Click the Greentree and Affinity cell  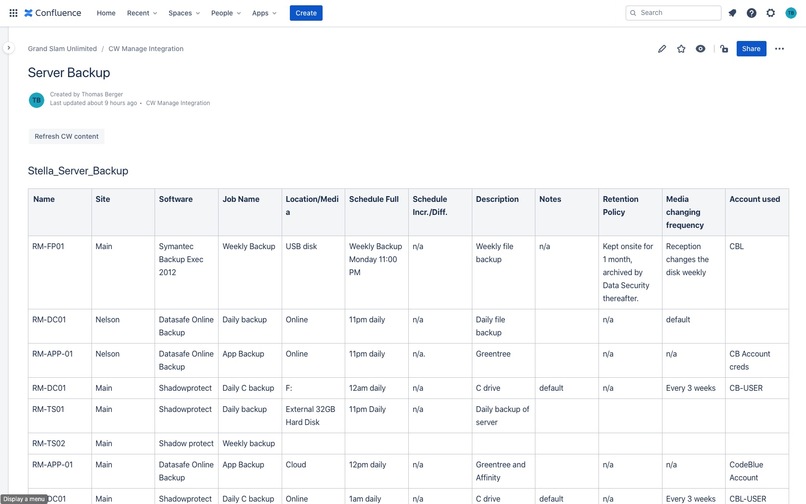[x=504, y=471]
